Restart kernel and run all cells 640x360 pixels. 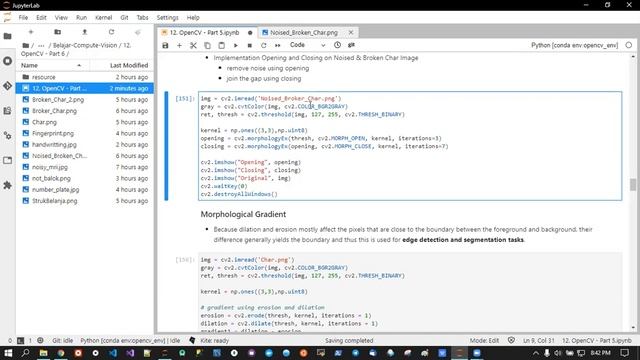tap(278, 45)
